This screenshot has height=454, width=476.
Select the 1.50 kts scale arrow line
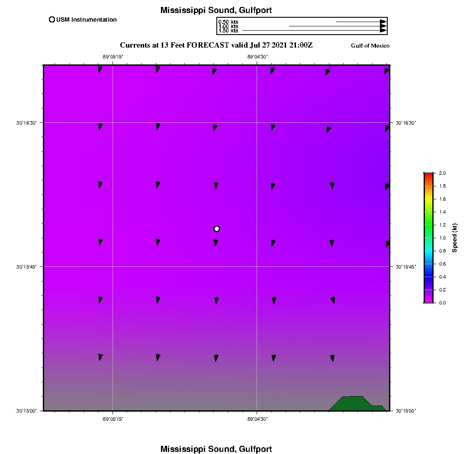coord(312,31)
